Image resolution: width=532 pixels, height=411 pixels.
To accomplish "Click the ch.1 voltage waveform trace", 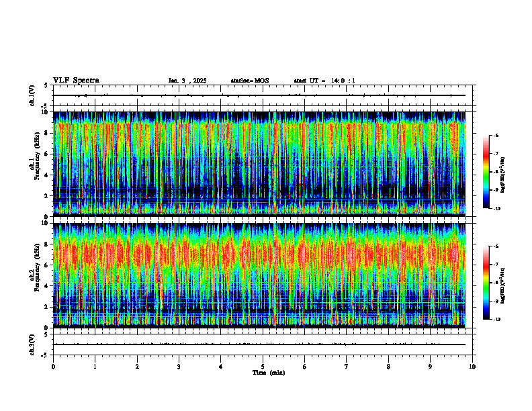I will (x=259, y=95).
